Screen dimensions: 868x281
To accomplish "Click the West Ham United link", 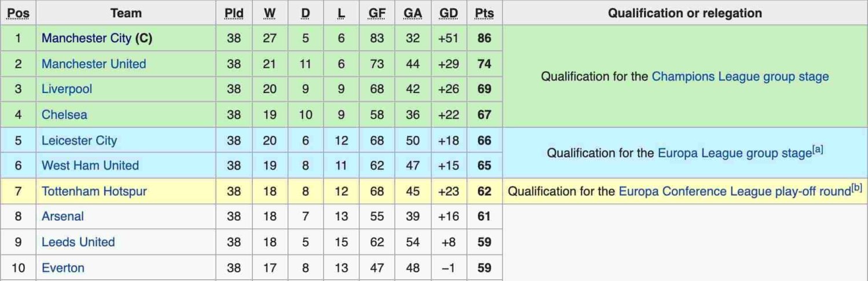I will pos(90,165).
